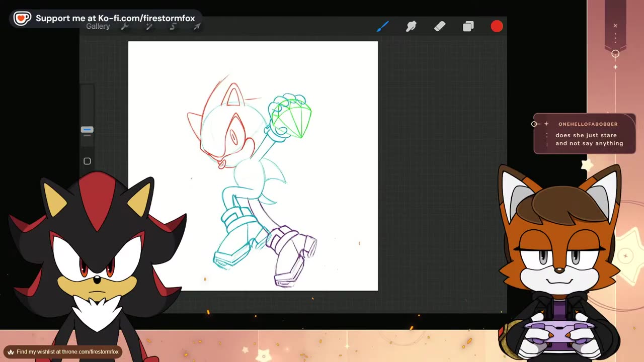Adjust the brush size slider handle
This screenshot has height=362, width=644.
click(87, 130)
